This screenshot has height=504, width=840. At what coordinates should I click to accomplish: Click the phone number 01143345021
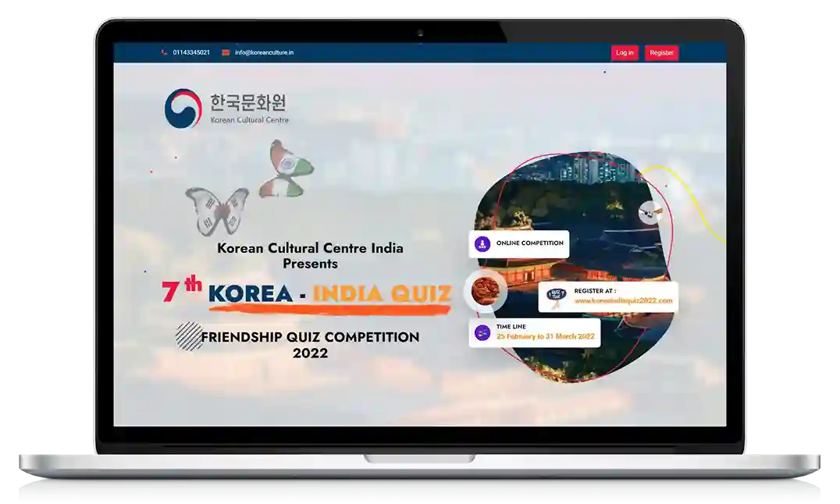[x=191, y=52]
